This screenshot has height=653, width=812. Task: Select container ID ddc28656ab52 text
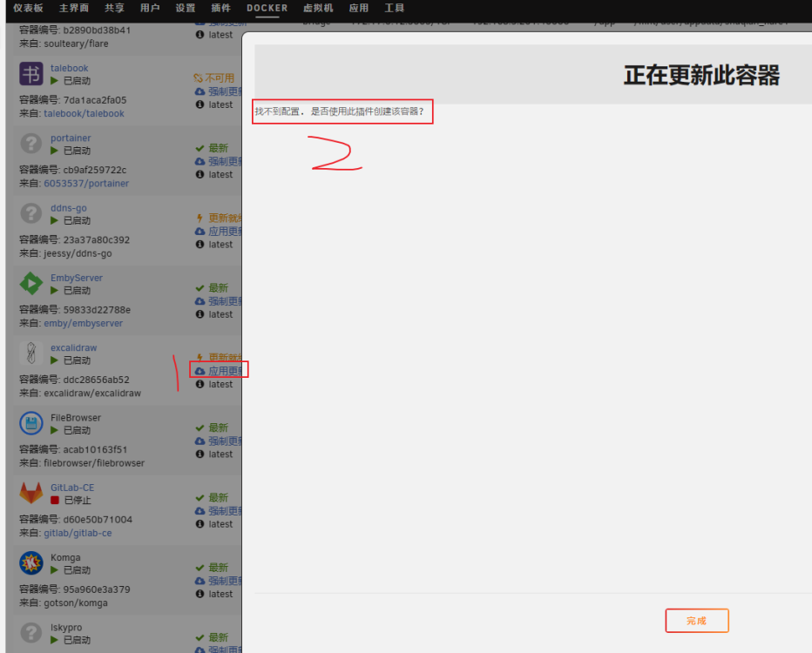(97, 380)
